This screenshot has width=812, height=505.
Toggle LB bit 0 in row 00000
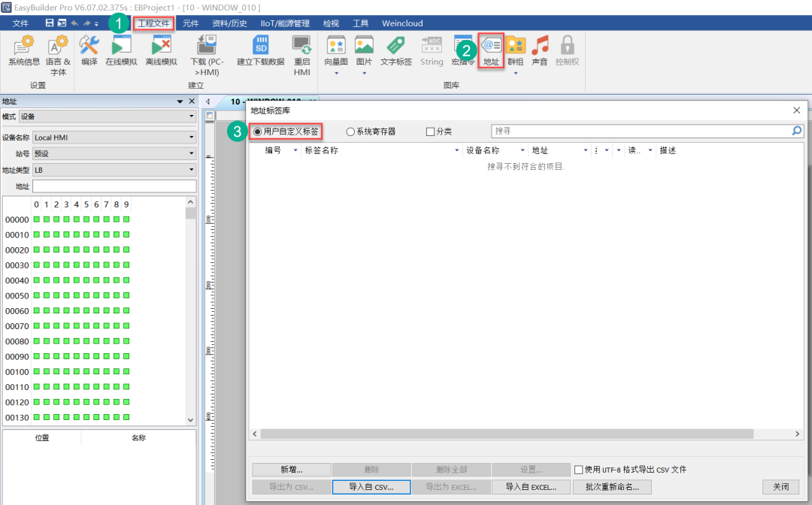coord(37,219)
